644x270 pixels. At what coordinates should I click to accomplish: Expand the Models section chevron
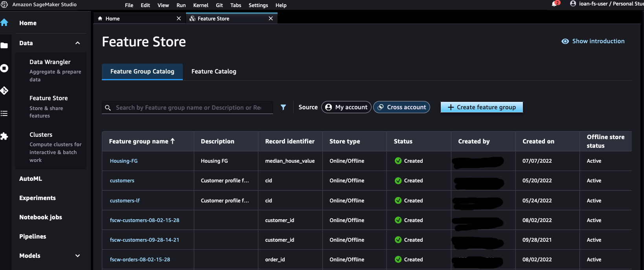pos(77,256)
